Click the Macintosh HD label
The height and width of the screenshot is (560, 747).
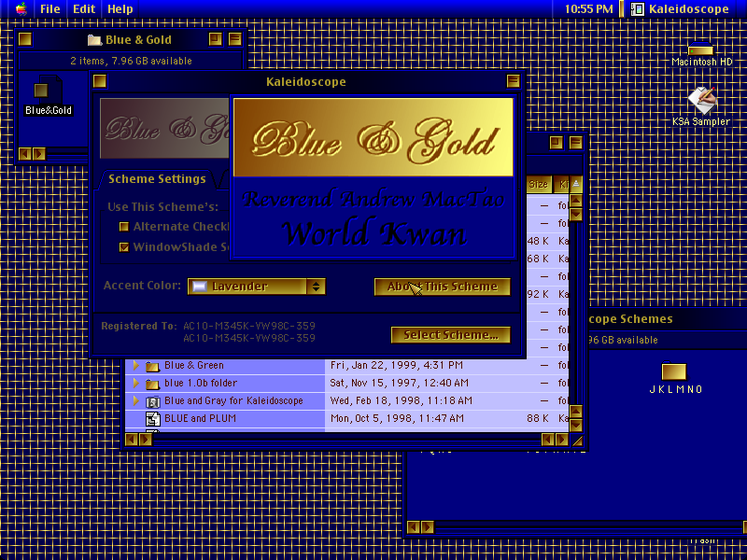click(x=702, y=62)
